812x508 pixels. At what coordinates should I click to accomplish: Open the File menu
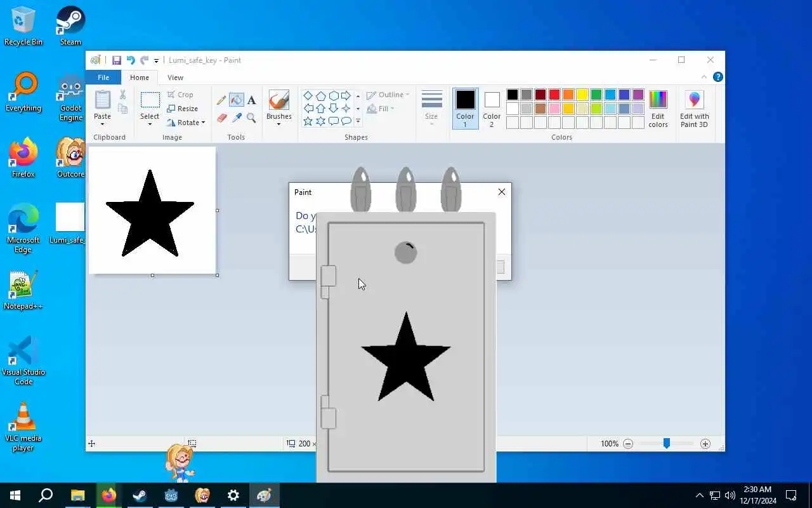[x=103, y=77]
